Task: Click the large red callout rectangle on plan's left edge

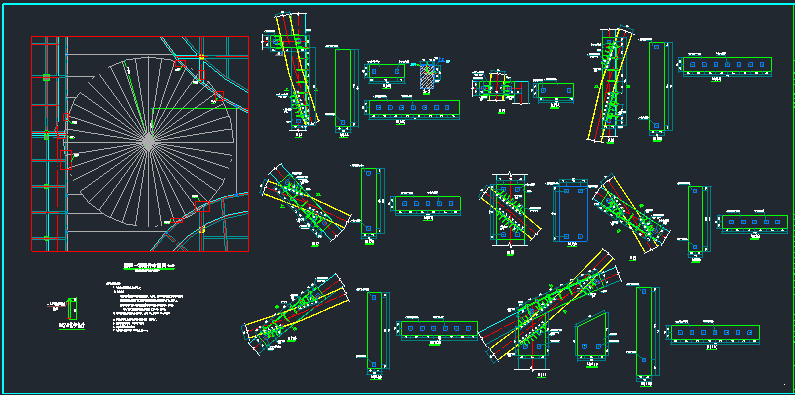Action: tap(66, 160)
